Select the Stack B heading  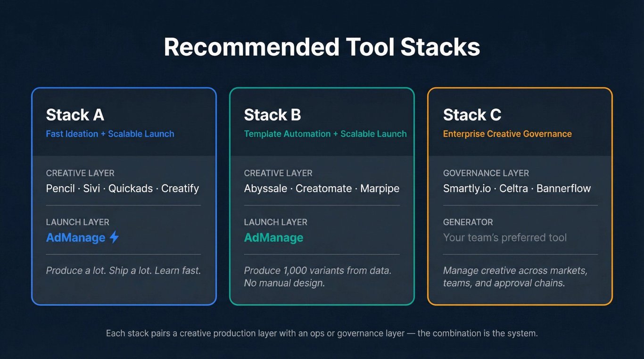click(x=272, y=115)
